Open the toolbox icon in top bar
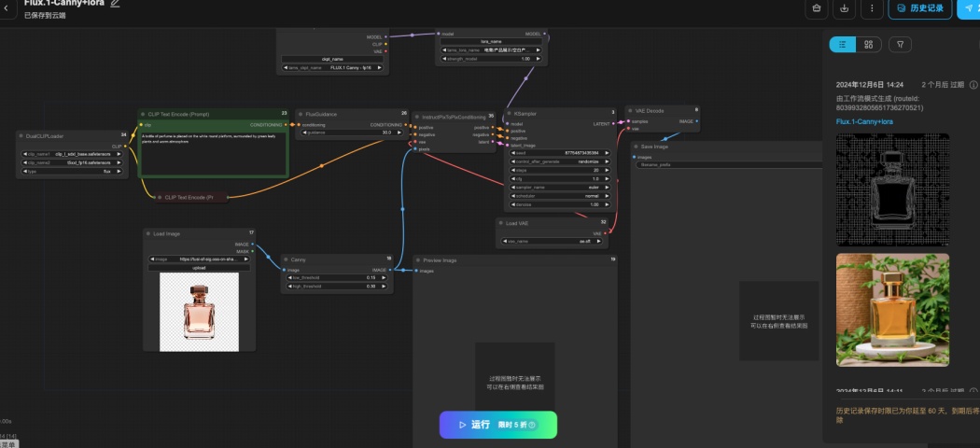Image resolution: width=980 pixels, height=448 pixels. [817, 8]
